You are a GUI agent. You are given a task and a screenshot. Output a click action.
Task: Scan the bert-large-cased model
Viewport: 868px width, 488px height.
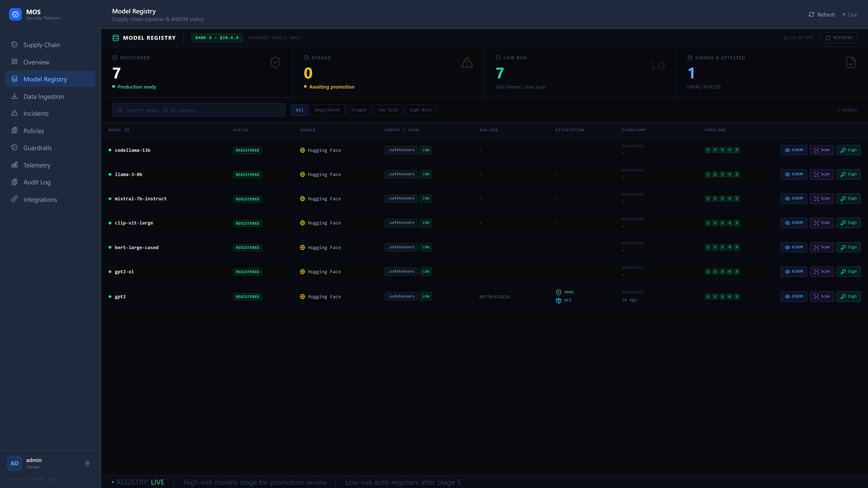(x=822, y=247)
